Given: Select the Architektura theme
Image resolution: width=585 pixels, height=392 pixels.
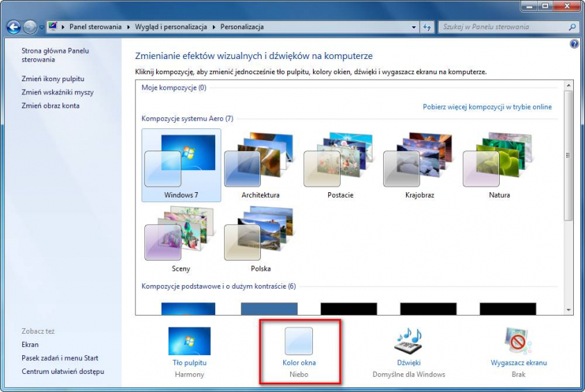Looking at the screenshot, I should [x=260, y=164].
